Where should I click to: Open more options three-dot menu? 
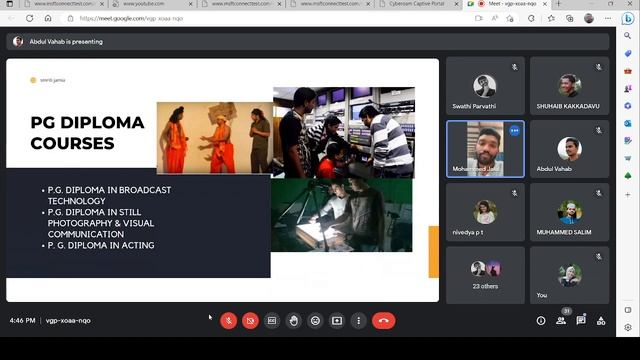[x=358, y=321]
